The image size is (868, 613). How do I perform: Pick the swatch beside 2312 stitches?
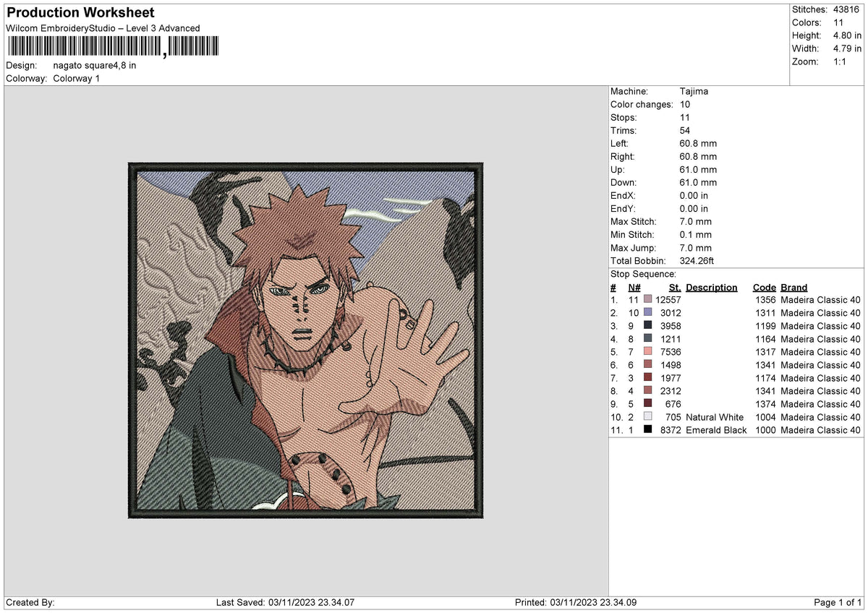[647, 390]
